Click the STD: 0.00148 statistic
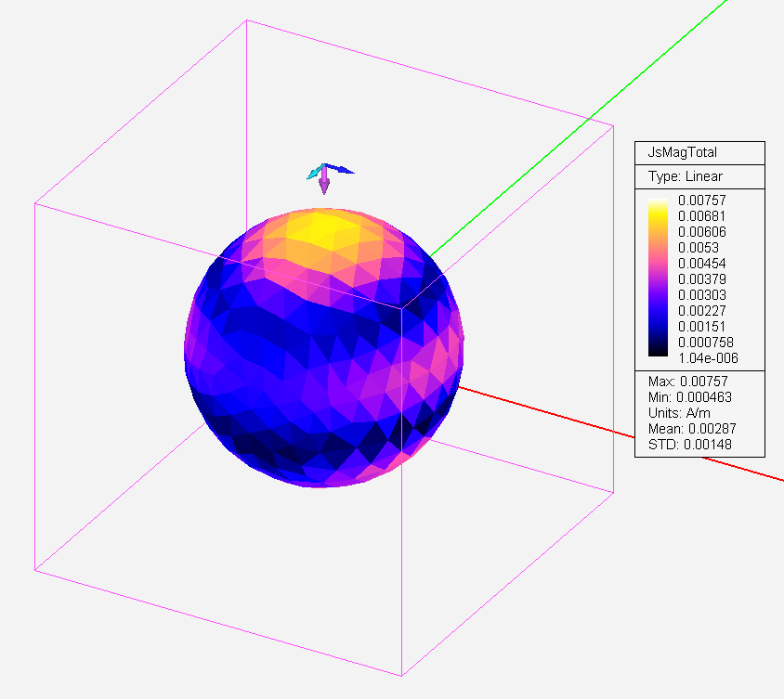Viewport: 784px width, 699px height. 689,445
